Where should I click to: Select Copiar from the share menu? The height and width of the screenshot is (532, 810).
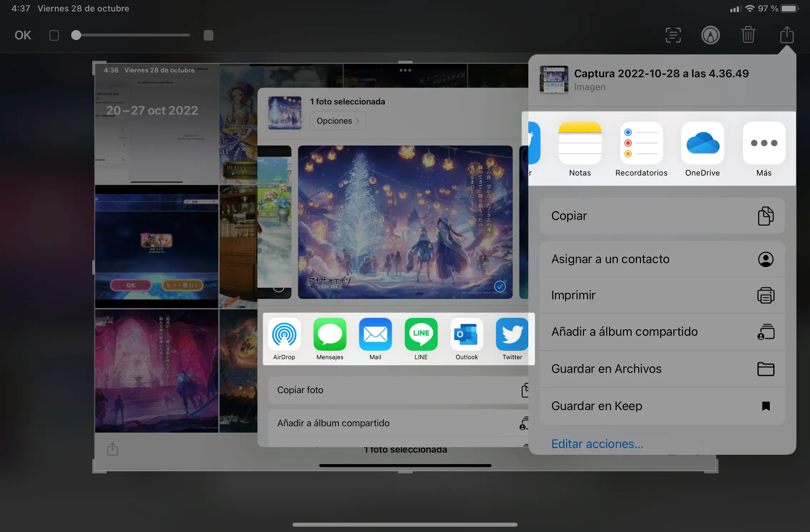[662, 216]
